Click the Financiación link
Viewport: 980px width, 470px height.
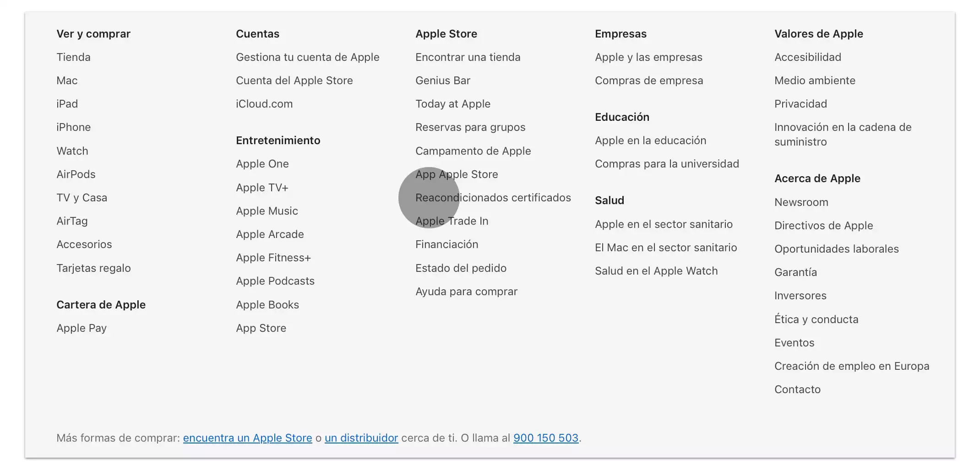point(446,244)
